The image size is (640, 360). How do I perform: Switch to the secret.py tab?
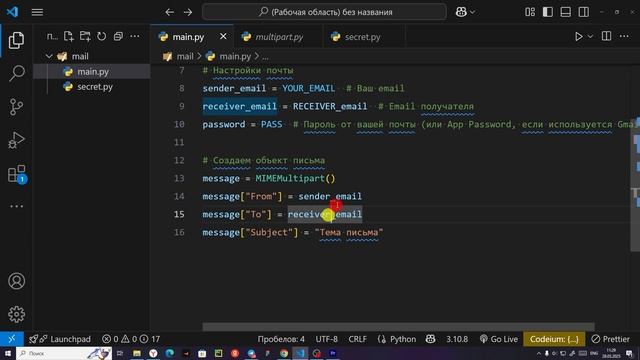click(x=362, y=37)
